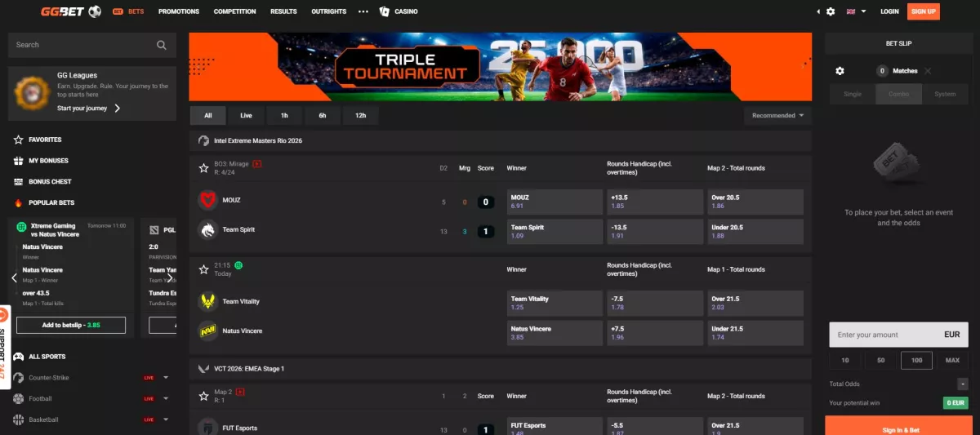Click the Natus Vincere logo
This screenshot has width=980, height=435.
(x=207, y=331)
